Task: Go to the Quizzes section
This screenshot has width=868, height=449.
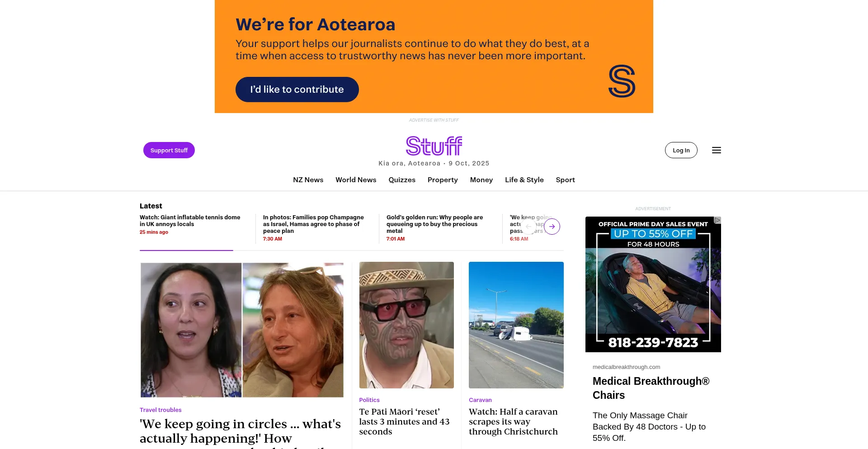Action: click(402, 180)
